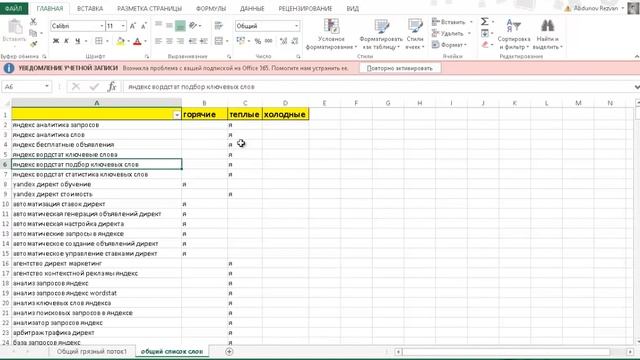Toggle align middle vertical alignment
This screenshot has height=360, width=640.
[169, 26]
